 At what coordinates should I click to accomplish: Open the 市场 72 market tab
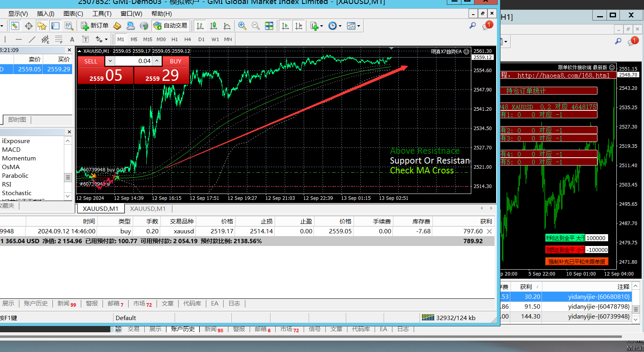[x=142, y=304]
